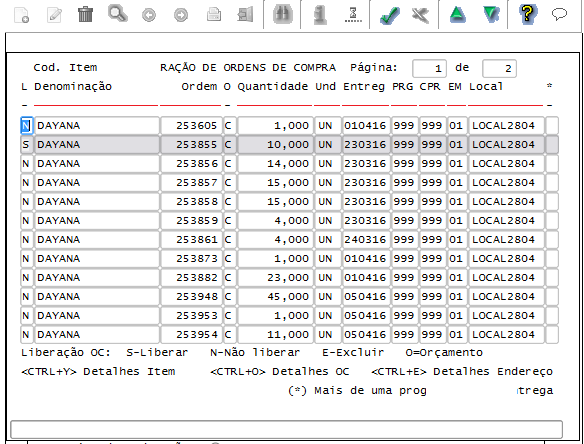
Task: Cancel with the gray X icon
Action: (421, 16)
